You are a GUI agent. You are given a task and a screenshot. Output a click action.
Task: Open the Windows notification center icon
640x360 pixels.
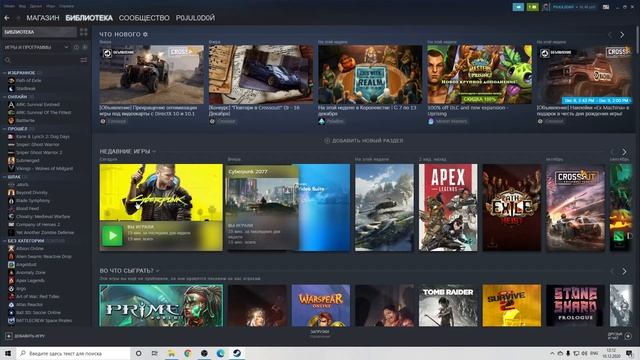(629, 353)
